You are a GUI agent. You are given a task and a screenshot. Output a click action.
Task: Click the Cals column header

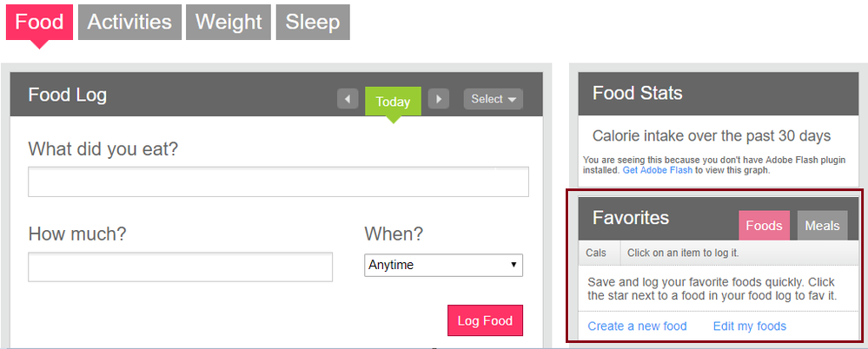(597, 254)
